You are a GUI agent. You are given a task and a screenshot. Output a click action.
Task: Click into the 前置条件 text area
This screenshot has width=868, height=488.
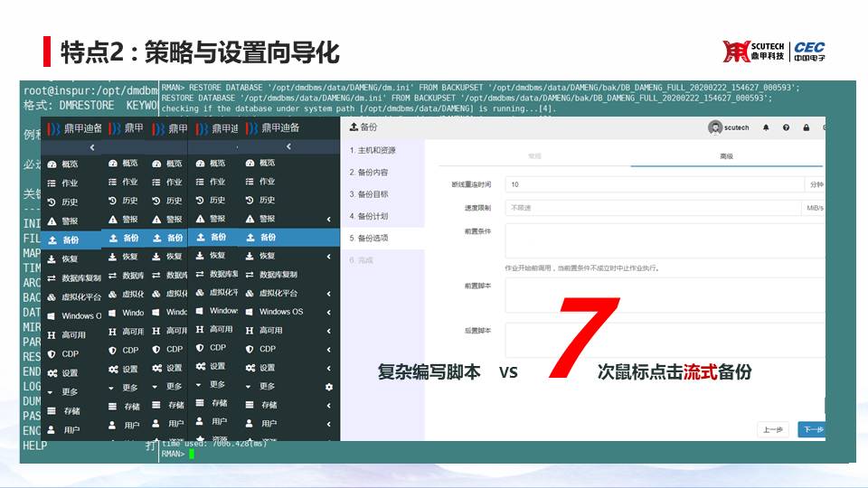pos(665,240)
